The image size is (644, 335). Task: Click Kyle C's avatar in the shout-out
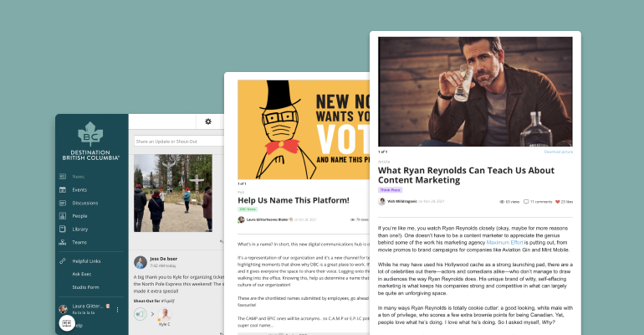click(165, 314)
